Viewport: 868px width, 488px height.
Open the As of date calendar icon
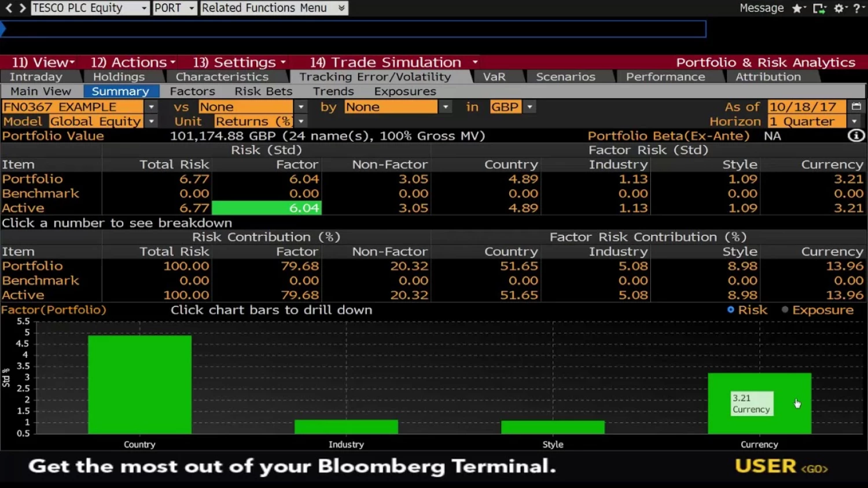pos(856,106)
